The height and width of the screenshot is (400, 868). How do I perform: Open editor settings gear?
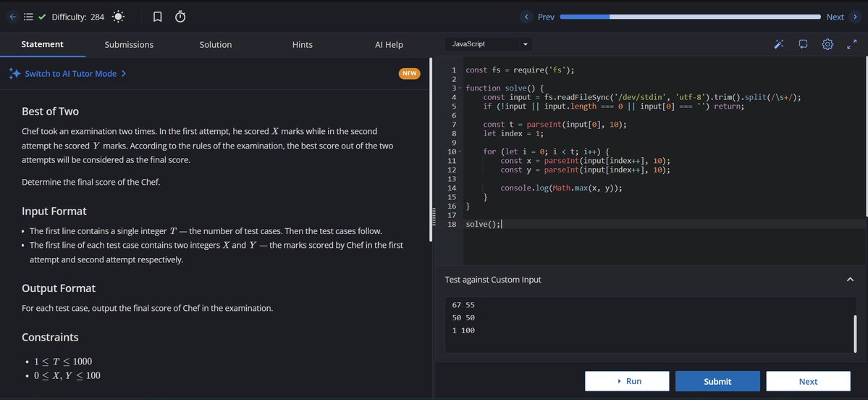[x=827, y=44]
